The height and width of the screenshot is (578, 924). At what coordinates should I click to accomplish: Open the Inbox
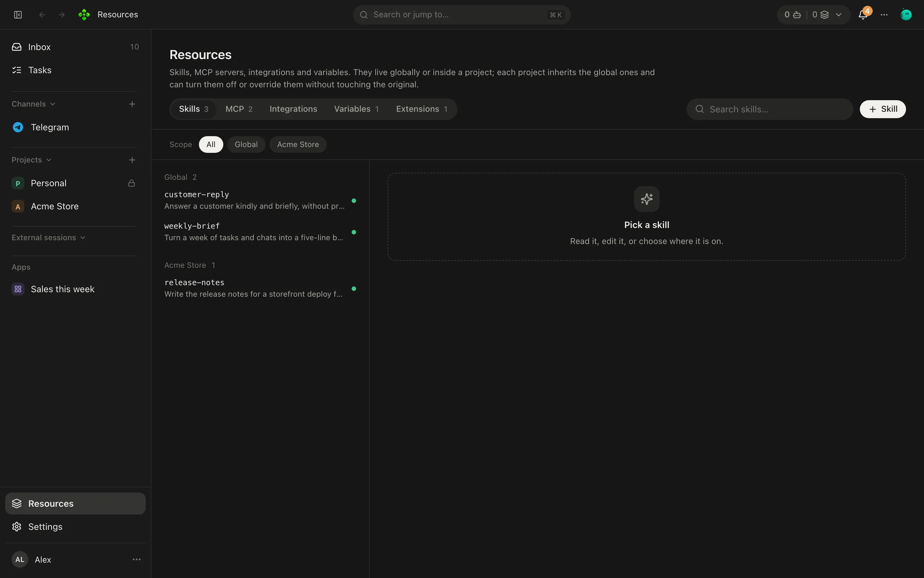click(75, 47)
